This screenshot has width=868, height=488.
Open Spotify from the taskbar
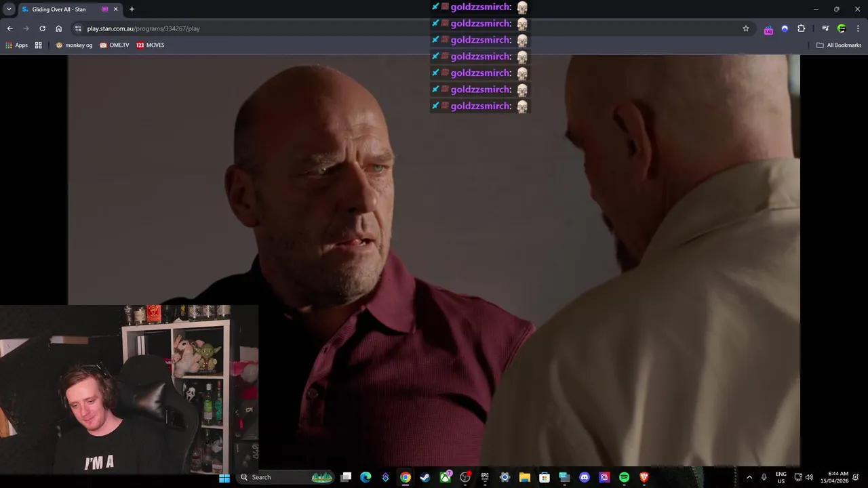click(624, 477)
